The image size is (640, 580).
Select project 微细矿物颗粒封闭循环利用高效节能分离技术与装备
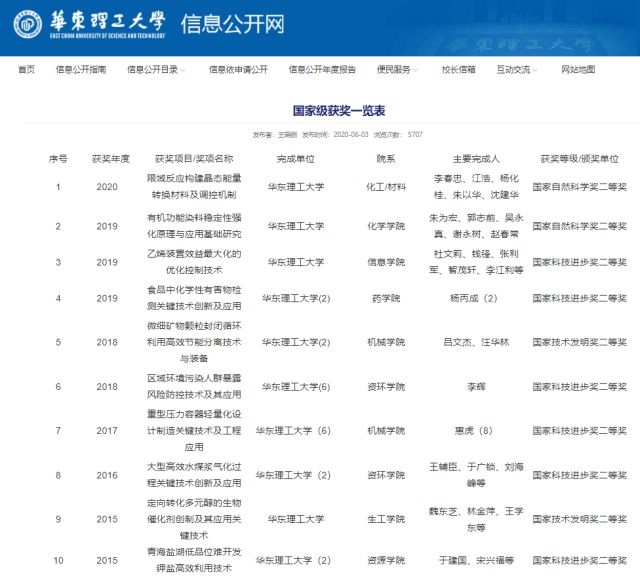(194, 342)
